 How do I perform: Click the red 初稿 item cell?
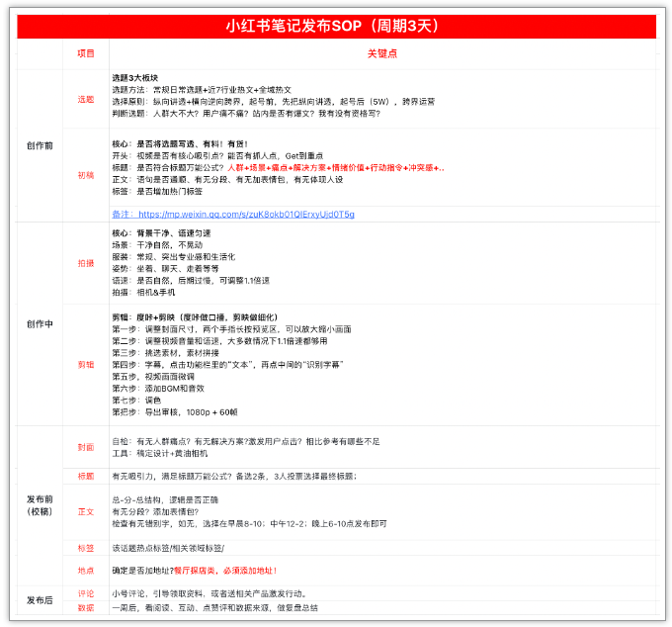point(86,175)
